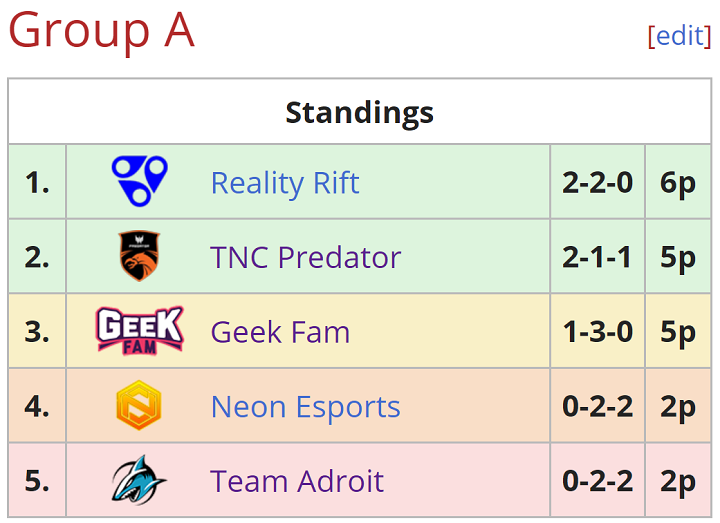Select Neon Esports' 0-2-2 record cell
Image resolution: width=720 pixels, height=523 pixels.
click(597, 405)
